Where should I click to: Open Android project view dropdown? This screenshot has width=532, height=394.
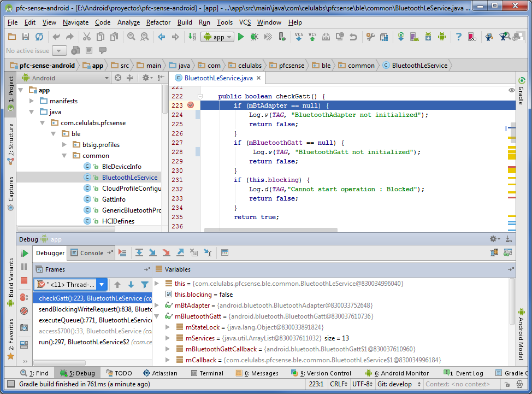65,78
